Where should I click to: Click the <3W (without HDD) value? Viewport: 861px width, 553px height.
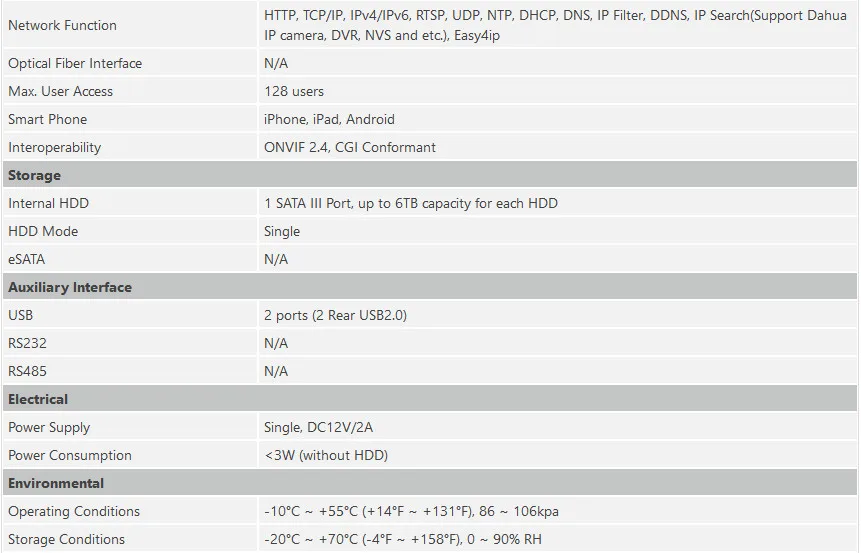pyautogui.click(x=326, y=456)
